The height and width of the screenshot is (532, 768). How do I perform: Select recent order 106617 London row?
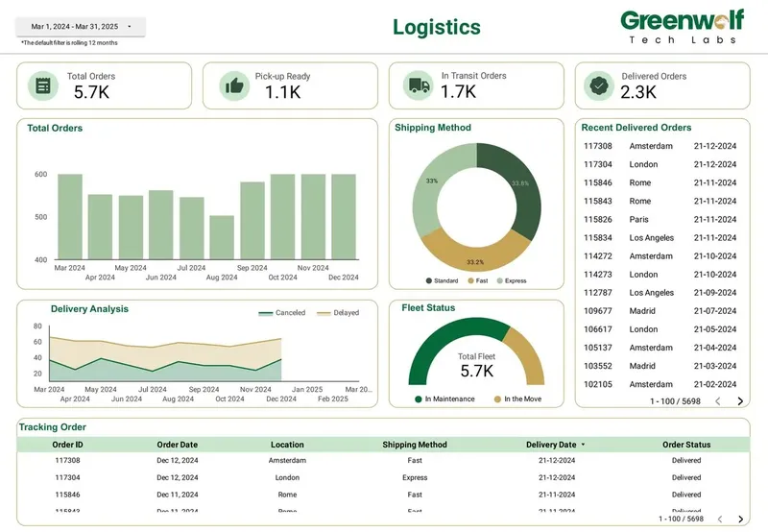(x=660, y=329)
